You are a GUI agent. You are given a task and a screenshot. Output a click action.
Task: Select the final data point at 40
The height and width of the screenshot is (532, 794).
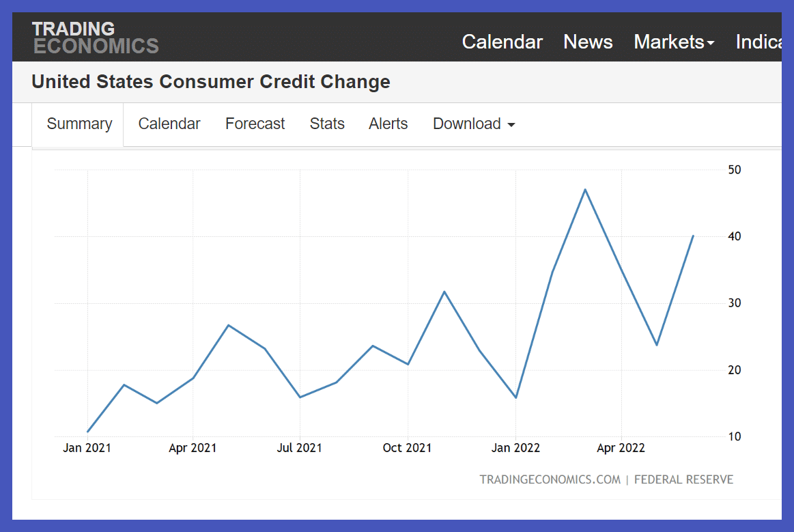pyautogui.click(x=693, y=236)
